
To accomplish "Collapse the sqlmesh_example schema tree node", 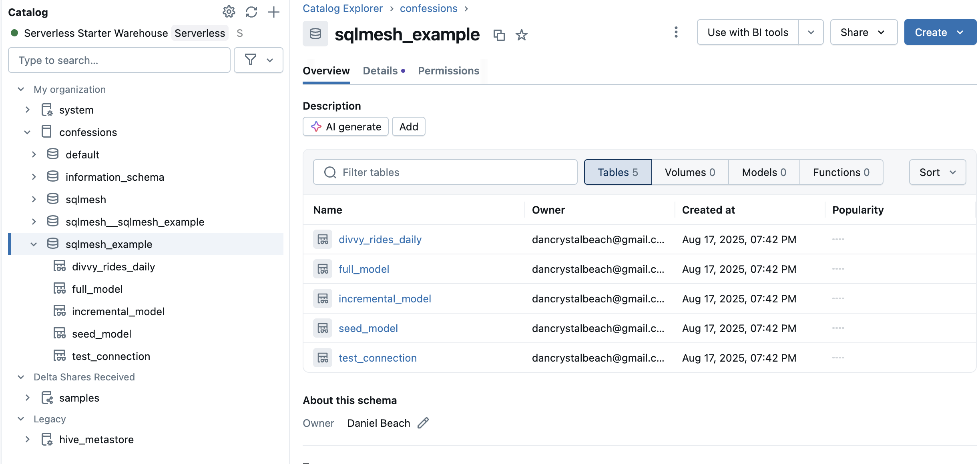I will [x=34, y=244].
